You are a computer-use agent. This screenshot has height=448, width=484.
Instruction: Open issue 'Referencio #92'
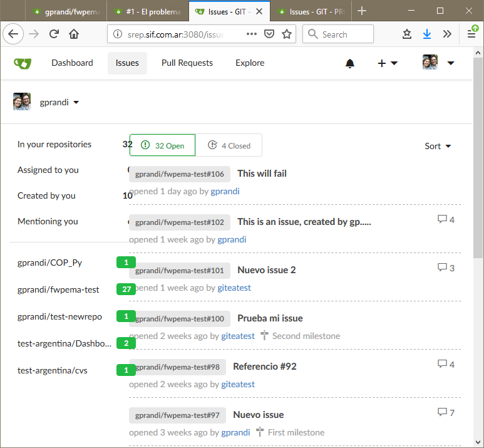click(x=264, y=366)
